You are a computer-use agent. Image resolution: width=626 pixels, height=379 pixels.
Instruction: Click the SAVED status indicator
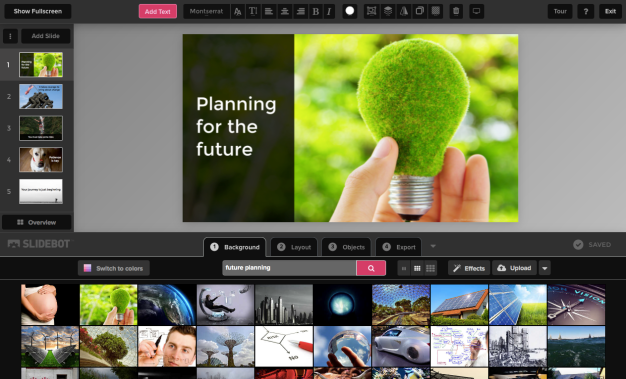592,244
